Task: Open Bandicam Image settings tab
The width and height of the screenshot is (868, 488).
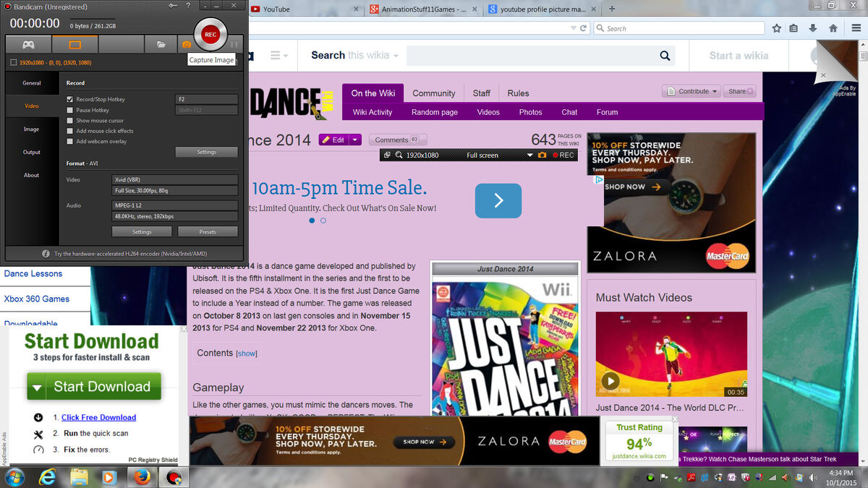Action: click(x=32, y=129)
